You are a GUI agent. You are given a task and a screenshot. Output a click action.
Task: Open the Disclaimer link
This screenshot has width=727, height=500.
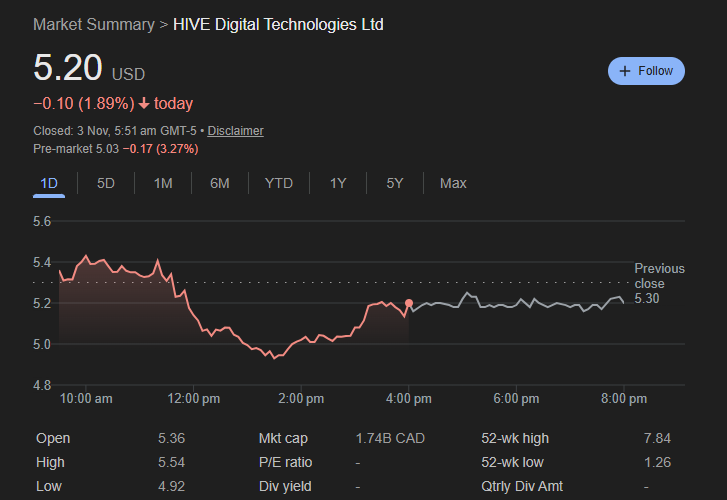pyautogui.click(x=235, y=131)
